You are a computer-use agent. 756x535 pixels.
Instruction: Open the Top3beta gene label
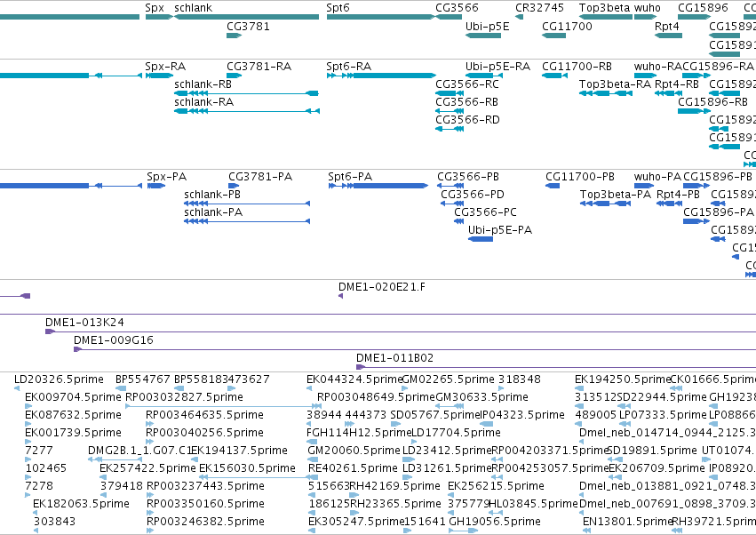(604, 8)
